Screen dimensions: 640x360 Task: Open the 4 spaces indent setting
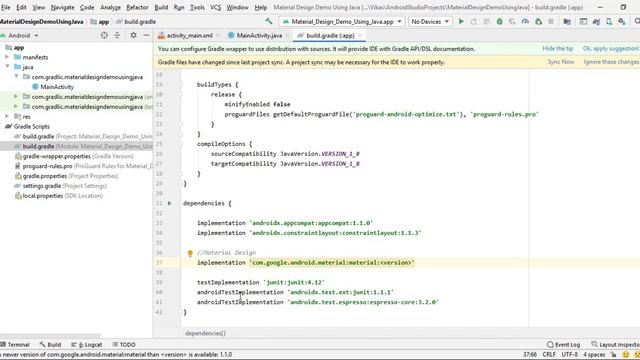[x=594, y=354]
